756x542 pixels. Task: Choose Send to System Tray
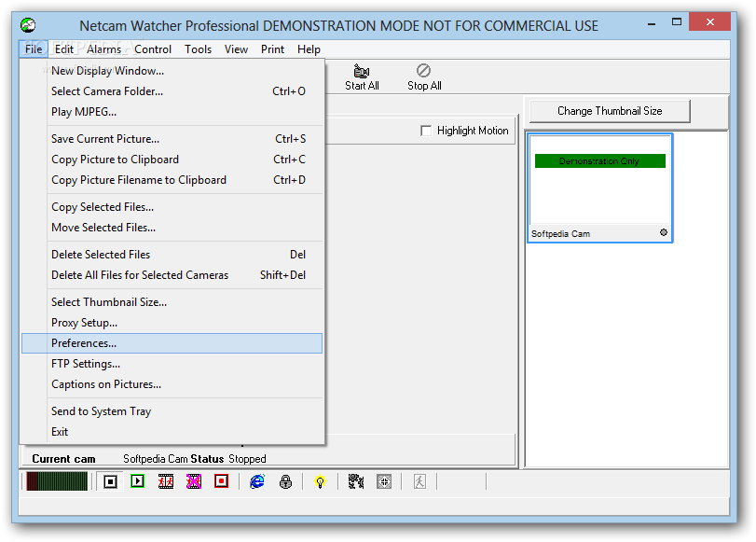[172, 411]
